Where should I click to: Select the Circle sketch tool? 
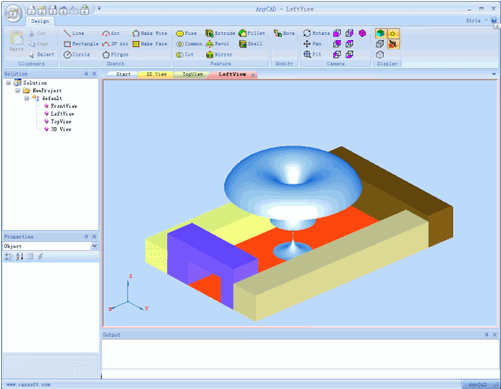click(77, 54)
